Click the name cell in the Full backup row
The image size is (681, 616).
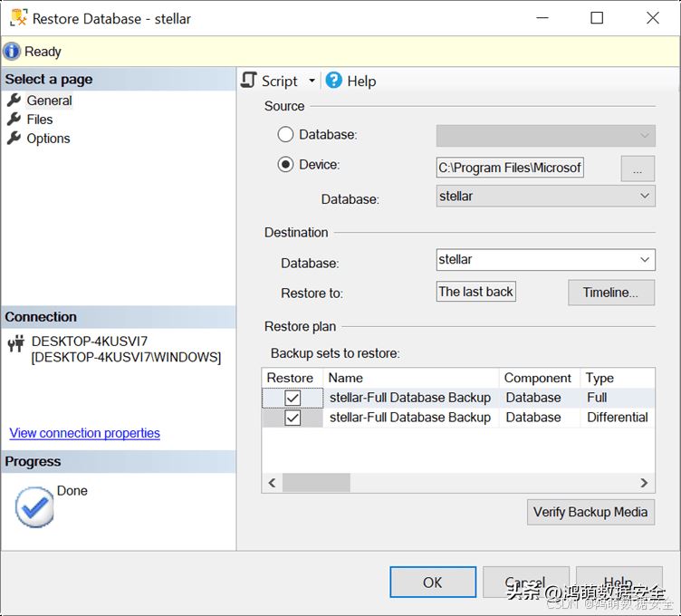411,398
